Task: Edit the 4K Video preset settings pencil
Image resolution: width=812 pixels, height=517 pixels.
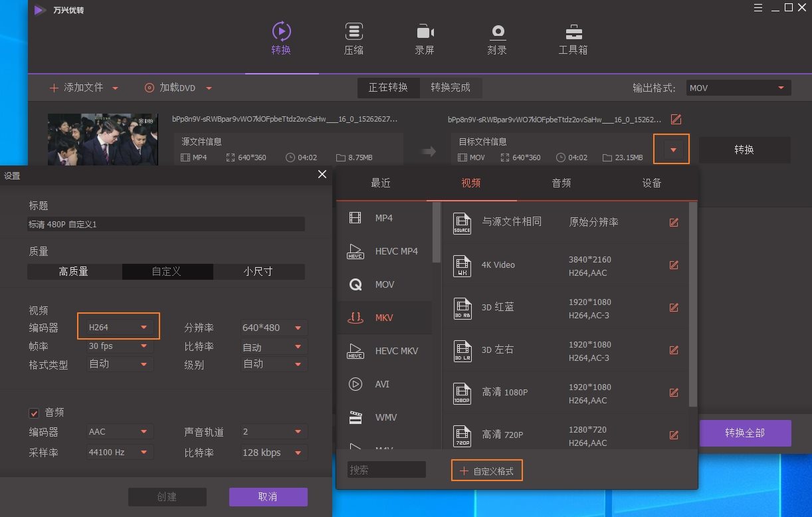Action: click(674, 264)
